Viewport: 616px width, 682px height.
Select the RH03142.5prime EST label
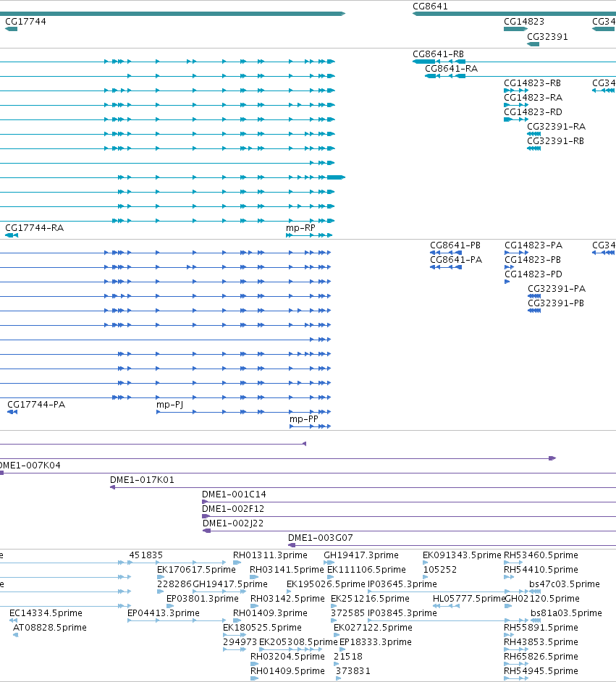[287, 599]
